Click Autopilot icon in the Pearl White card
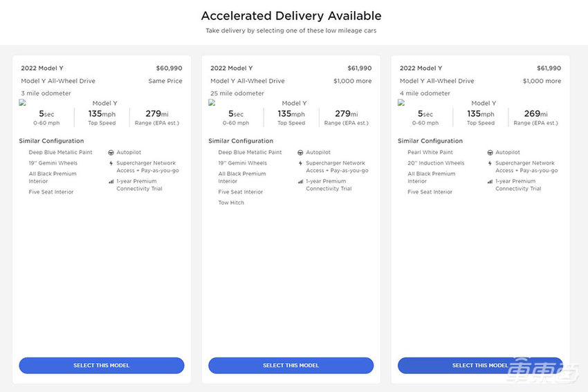Screen dimensions: 588x392 click(x=490, y=153)
